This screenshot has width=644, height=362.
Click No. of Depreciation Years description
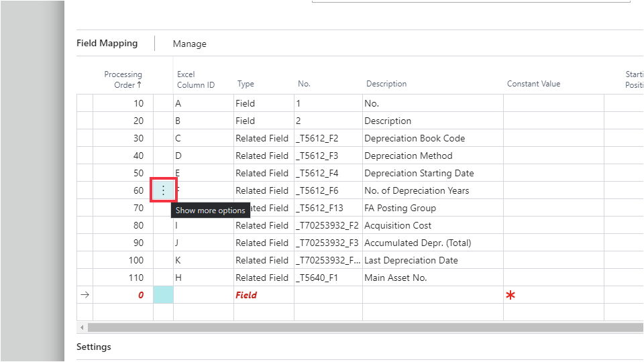[433, 190]
